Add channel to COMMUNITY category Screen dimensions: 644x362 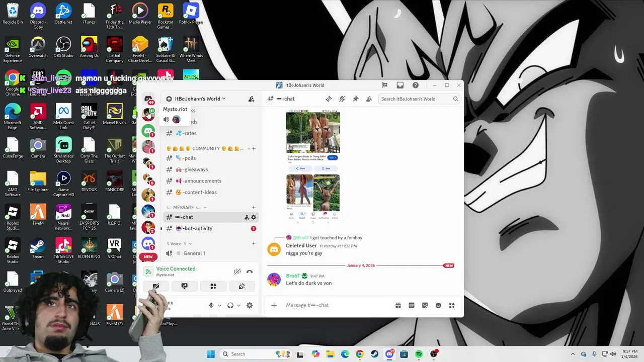[x=254, y=149]
